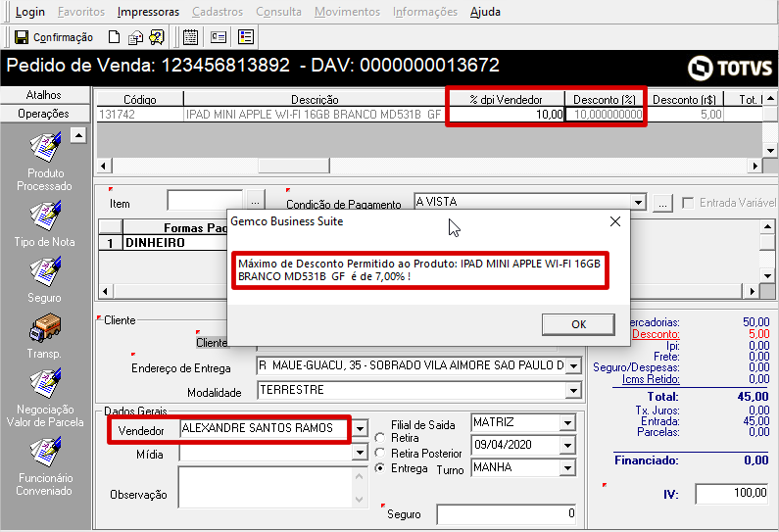Click the print preview toolbar icon
This screenshot has width=779, height=532.
pyautogui.click(x=135, y=37)
